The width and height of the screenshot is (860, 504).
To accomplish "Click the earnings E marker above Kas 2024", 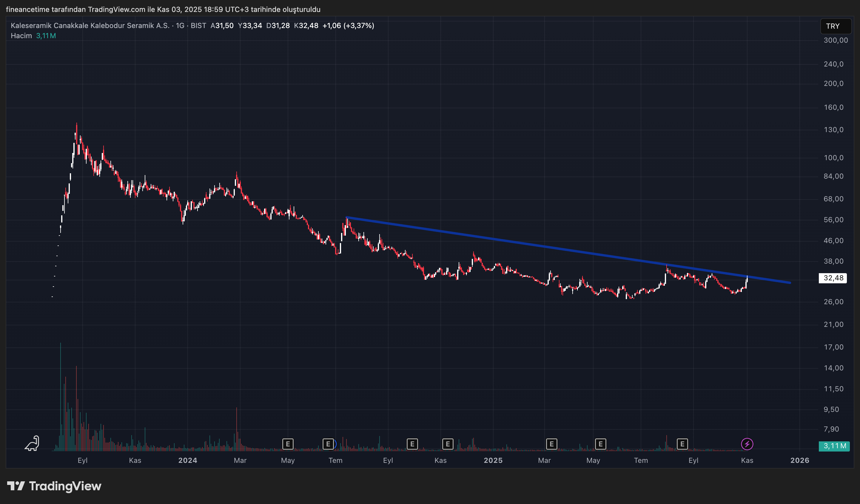I will click(x=448, y=444).
